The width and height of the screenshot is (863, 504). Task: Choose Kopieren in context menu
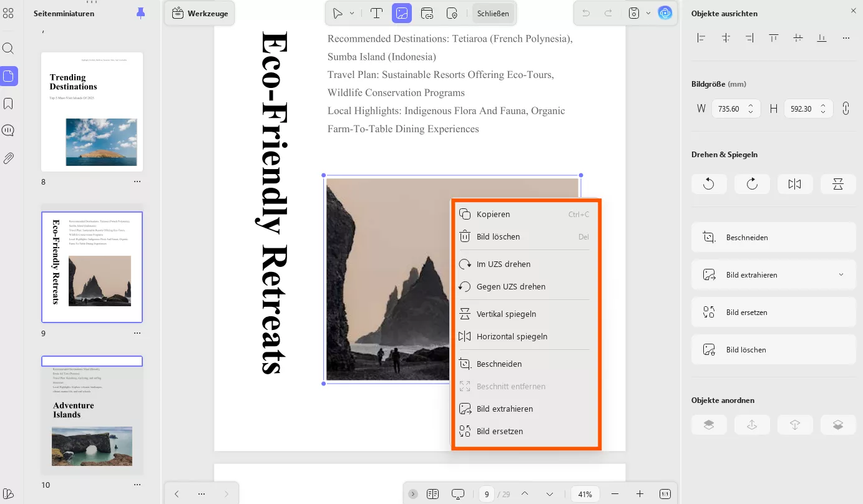[525, 215]
